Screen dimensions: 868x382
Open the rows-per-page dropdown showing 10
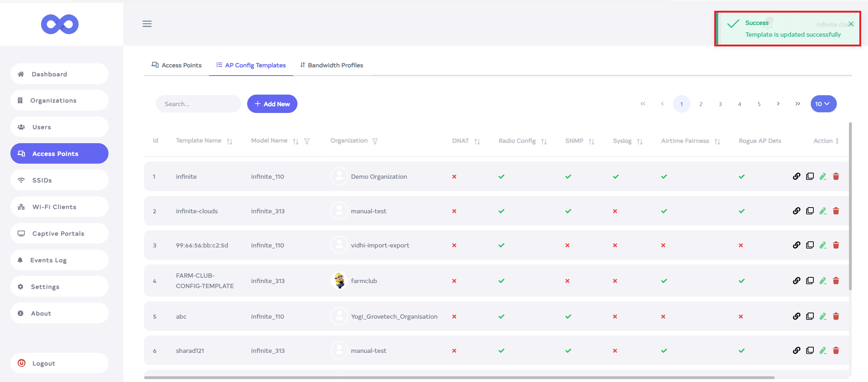[823, 104]
